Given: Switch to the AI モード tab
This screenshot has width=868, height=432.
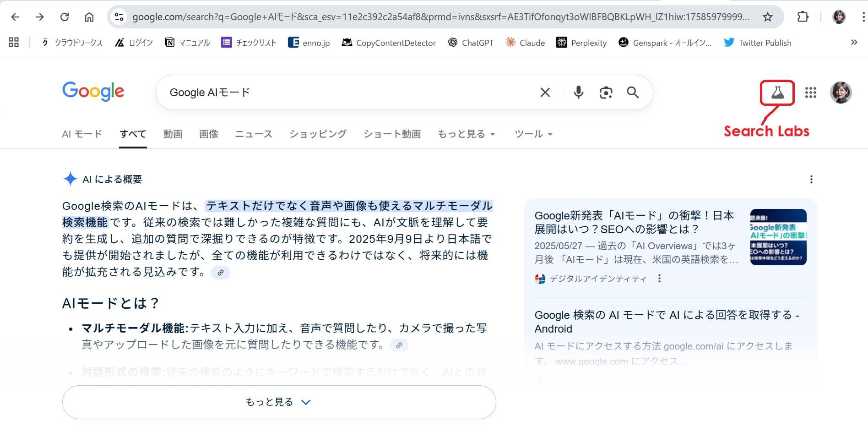Looking at the screenshot, I should coord(82,134).
